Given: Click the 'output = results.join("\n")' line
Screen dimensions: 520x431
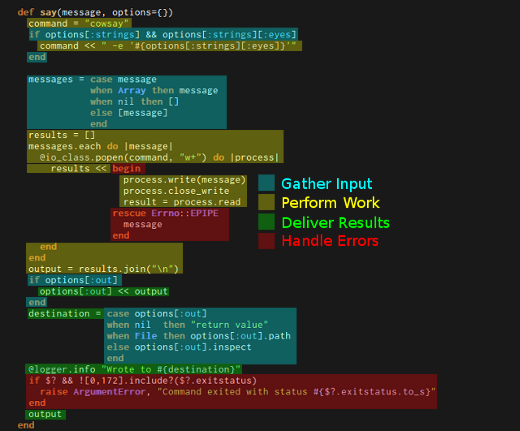Looking at the screenshot, I should pyautogui.click(x=103, y=269).
